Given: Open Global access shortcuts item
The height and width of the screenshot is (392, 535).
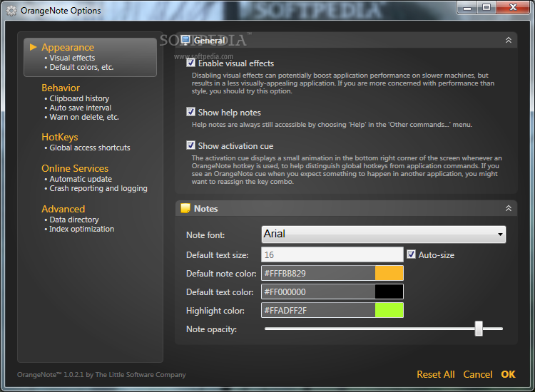Looking at the screenshot, I should tap(90, 148).
